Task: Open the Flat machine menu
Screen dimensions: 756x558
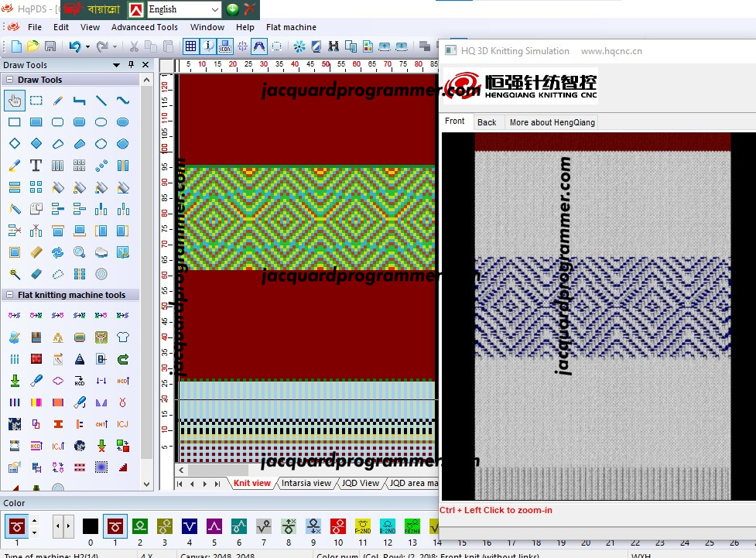Action: point(291,27)
